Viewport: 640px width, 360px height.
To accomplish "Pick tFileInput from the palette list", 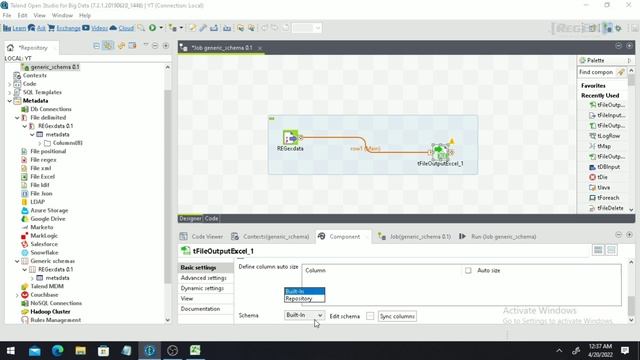I will pyautogui.click(x=611, y=116).
